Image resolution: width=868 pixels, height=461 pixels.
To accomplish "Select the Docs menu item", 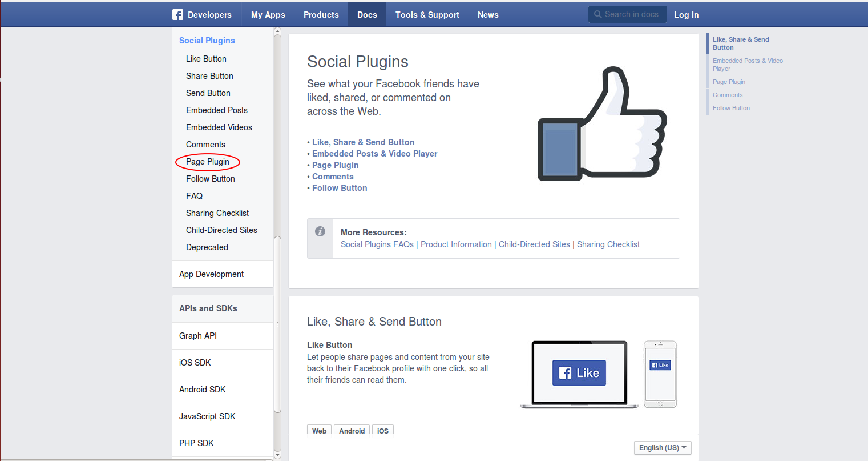I will point(367,15).
